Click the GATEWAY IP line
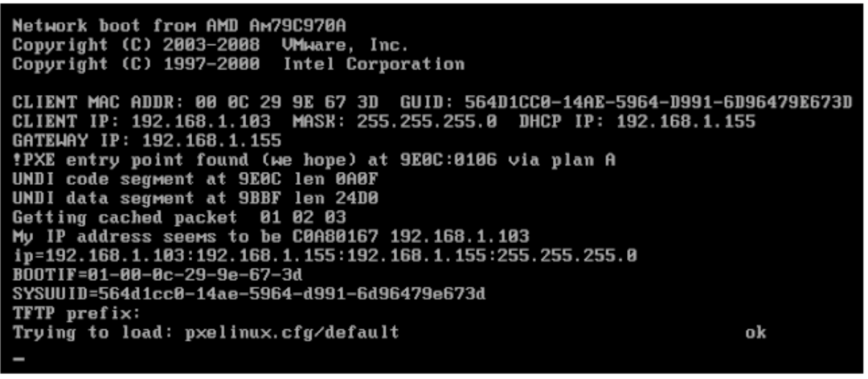 click(147, 141)
